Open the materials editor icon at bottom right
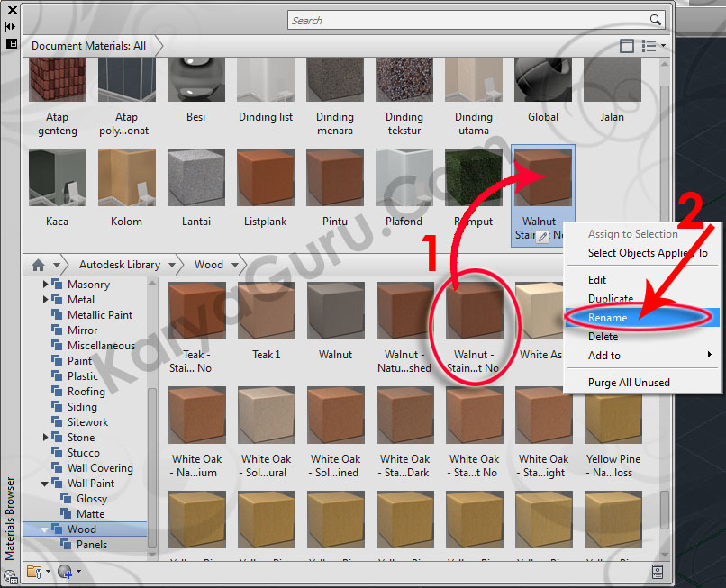 pos(658,571)
